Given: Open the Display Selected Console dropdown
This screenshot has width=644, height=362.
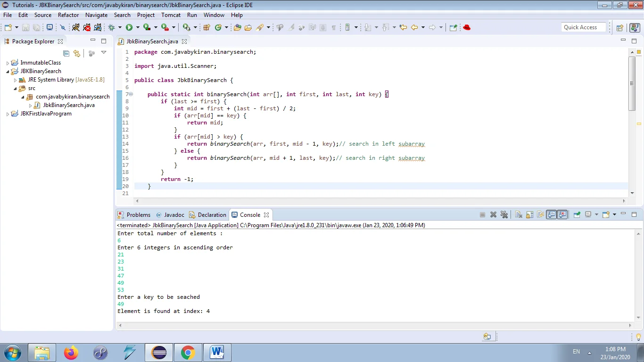Looking at the screenshot, I should coord(597,214).
